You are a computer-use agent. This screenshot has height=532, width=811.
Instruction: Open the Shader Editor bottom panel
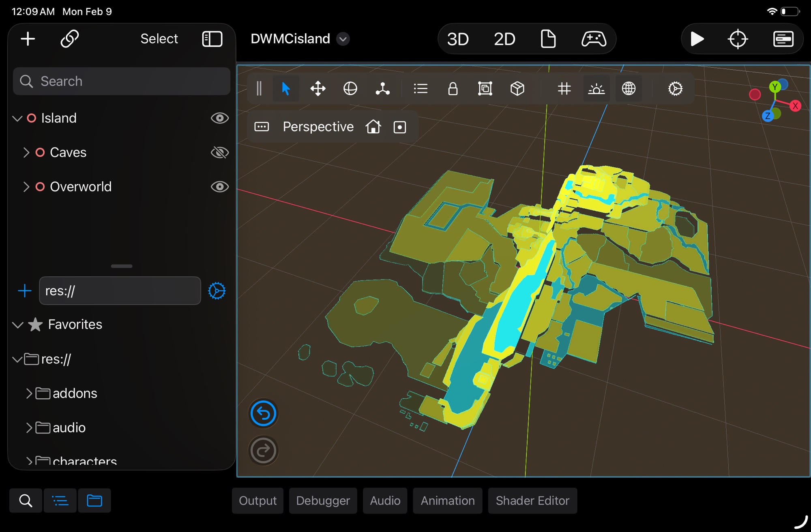pyautogui.click(x=532, y=500)
